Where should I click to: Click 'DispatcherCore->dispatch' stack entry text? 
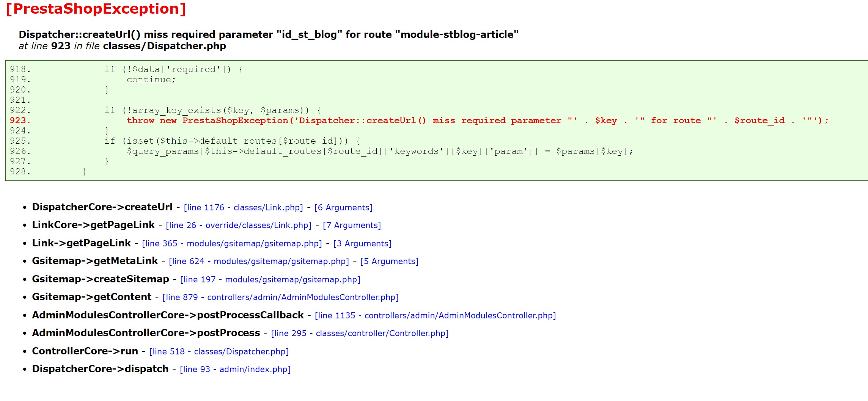[100, 369]
